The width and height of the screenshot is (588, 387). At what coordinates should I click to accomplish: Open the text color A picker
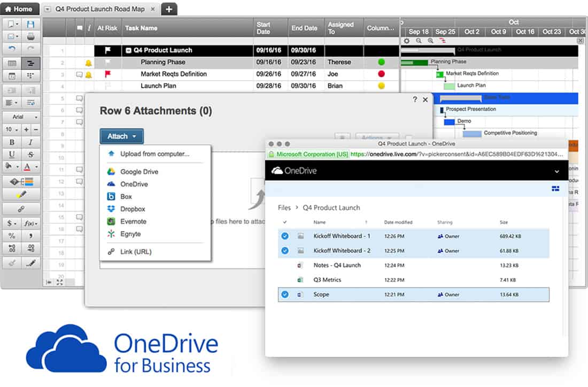(x=30, y=166)
